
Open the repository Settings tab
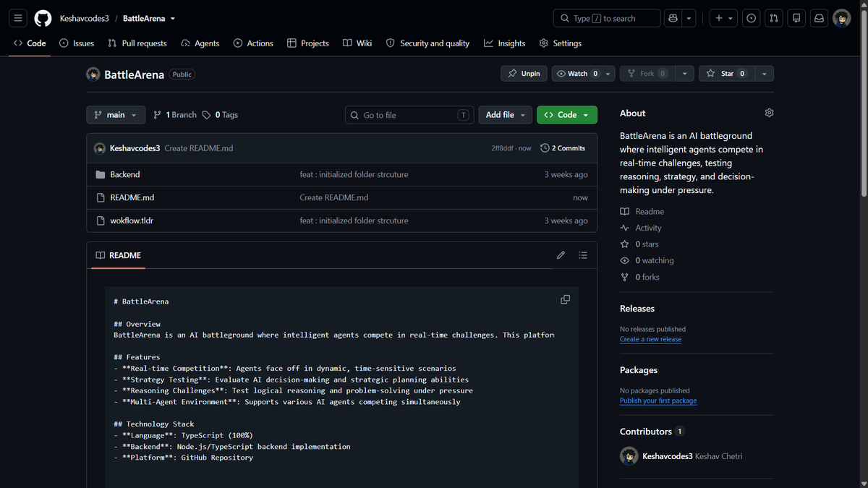[561, 43]
